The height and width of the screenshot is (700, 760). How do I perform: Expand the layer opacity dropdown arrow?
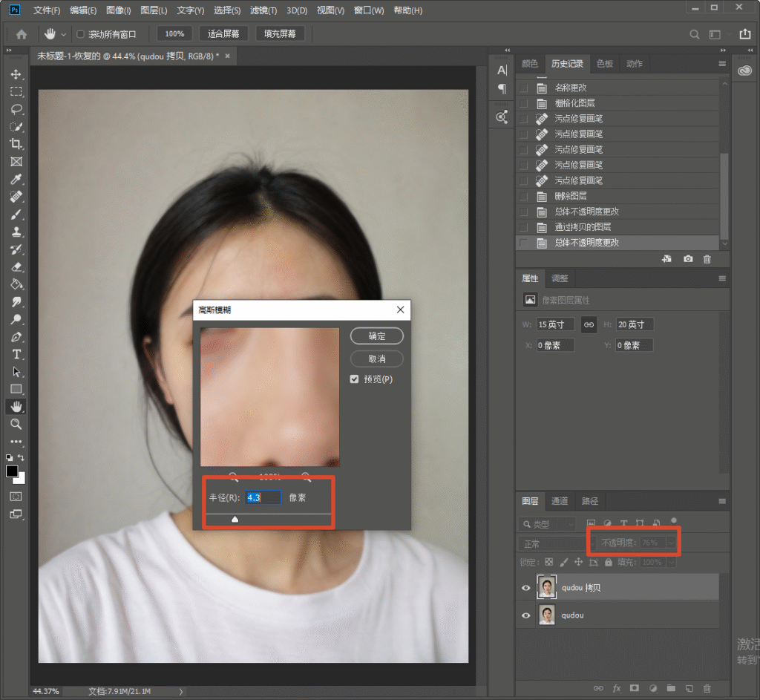(x=671, y=543)
